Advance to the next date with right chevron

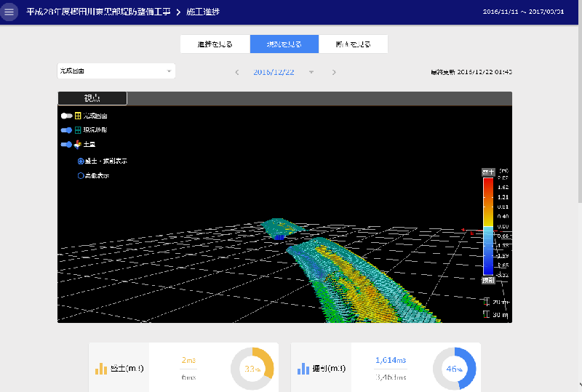(334, 72)
